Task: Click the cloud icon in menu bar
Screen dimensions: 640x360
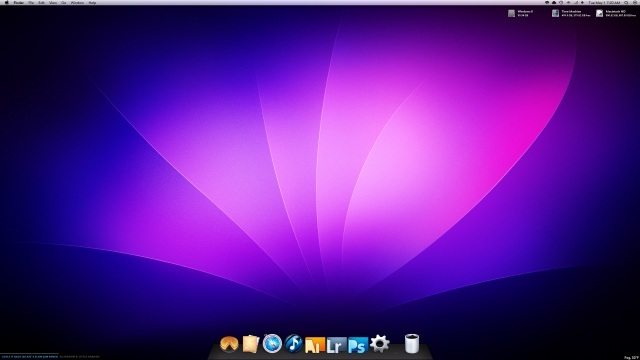Action: point(554,2)
